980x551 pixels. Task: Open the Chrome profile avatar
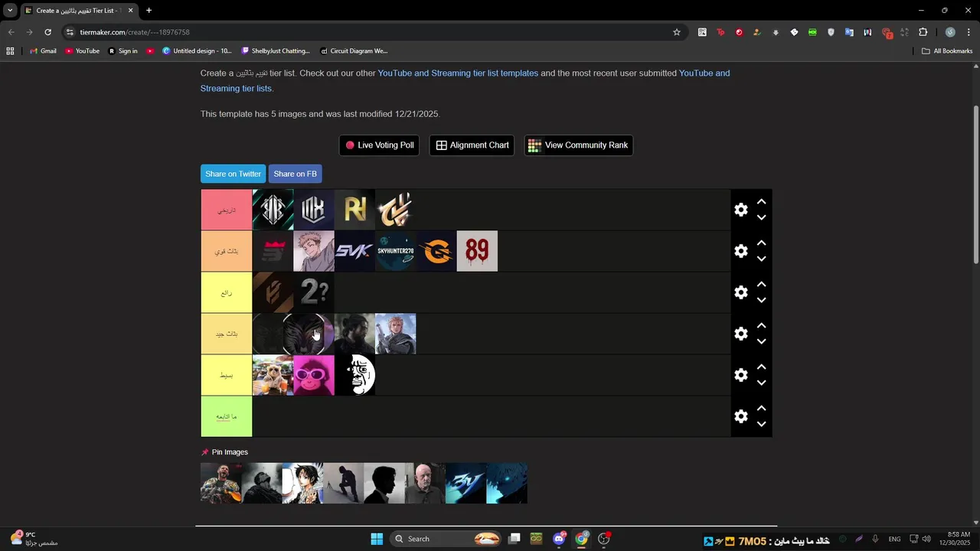(x=950, y=32)
